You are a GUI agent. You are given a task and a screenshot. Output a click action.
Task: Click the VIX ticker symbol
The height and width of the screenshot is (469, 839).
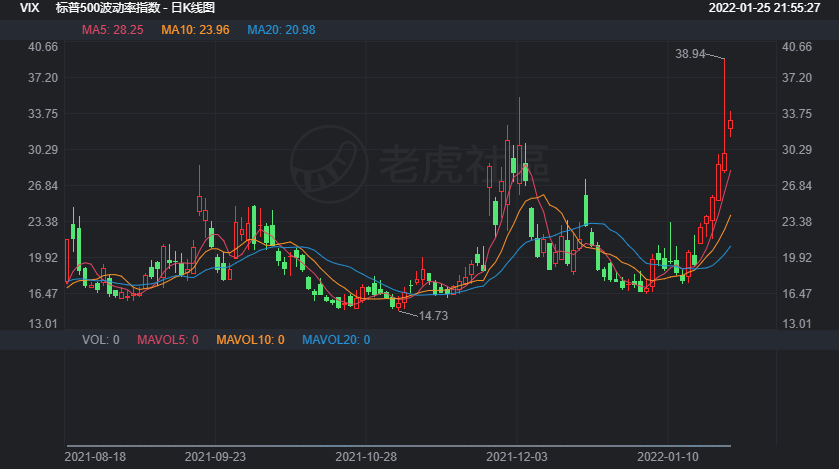tap(29, 8)
